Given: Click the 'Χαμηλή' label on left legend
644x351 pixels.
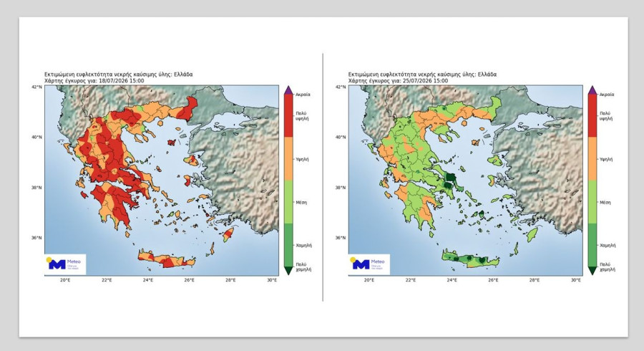Looking at the screenshot, I should [x=303, y=246].
